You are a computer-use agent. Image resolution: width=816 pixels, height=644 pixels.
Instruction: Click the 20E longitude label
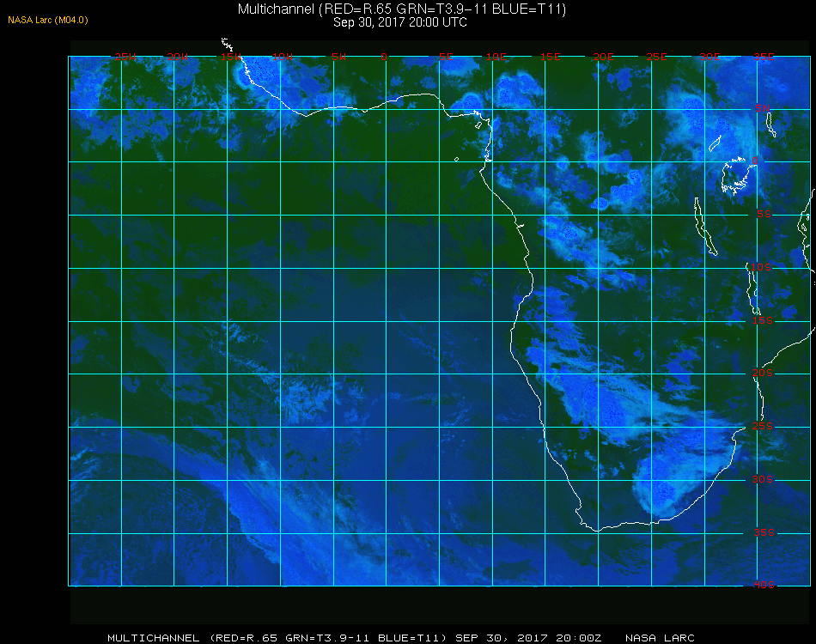tap(603, 57)
